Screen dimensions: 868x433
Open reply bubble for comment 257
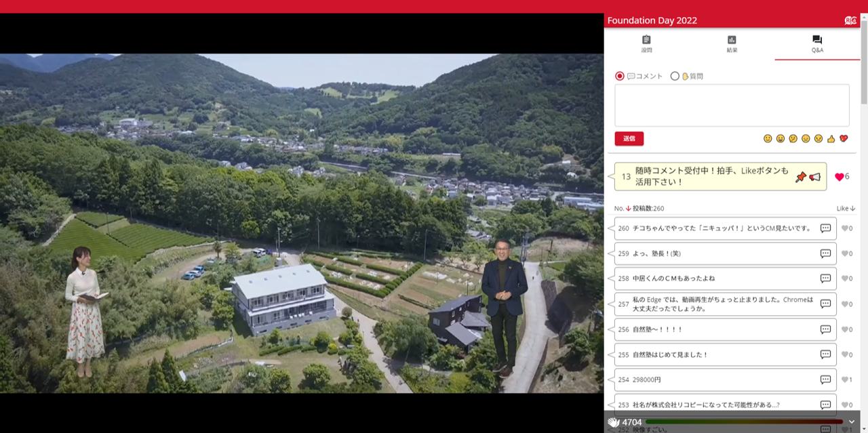(x=825, y=304)
